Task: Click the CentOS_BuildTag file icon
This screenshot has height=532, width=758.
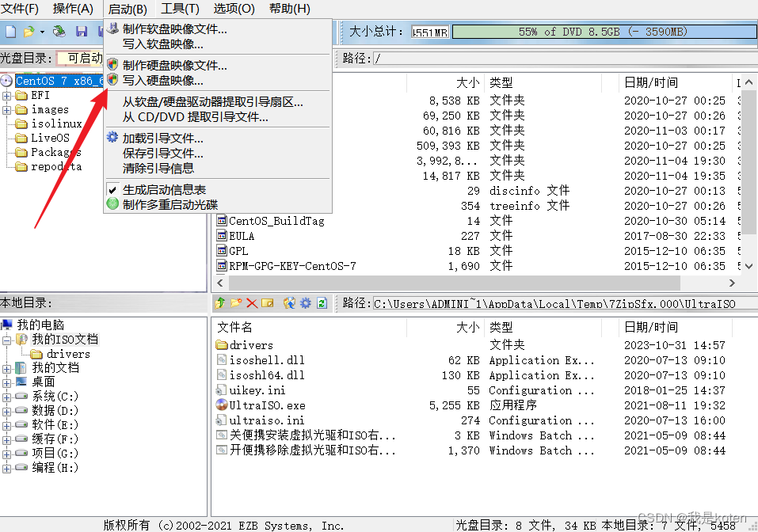Action: point(222,221)
